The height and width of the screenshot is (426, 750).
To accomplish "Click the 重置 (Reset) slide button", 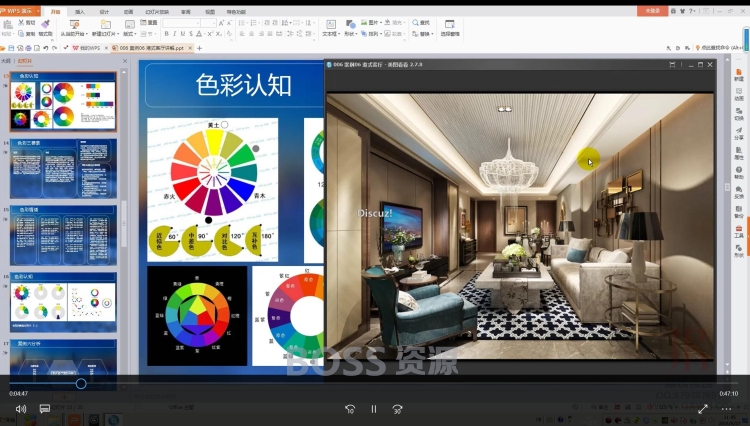I will point(149,22).
